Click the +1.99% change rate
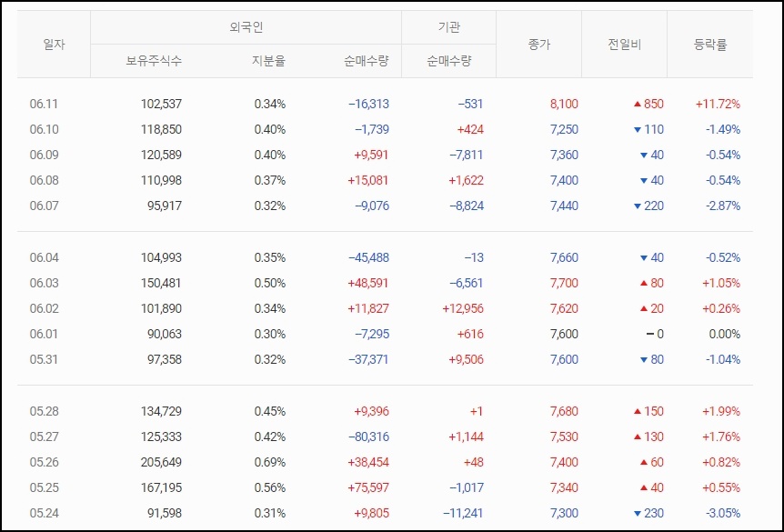The image size is (784, 532). (x=721, y=411)
